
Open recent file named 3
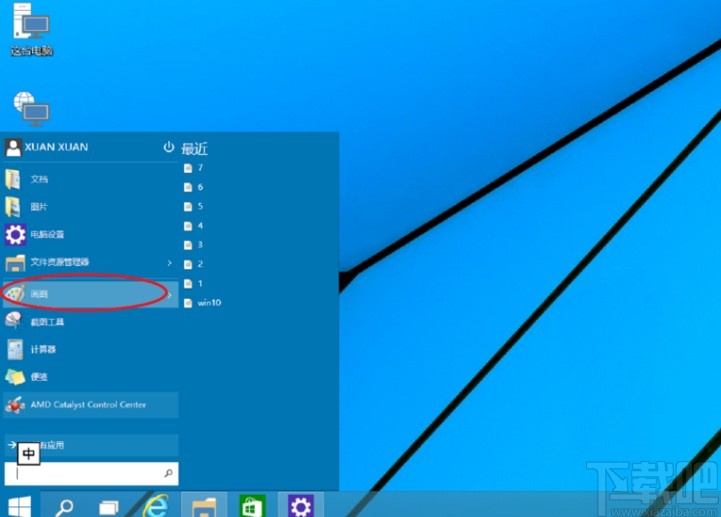[194, 245]
